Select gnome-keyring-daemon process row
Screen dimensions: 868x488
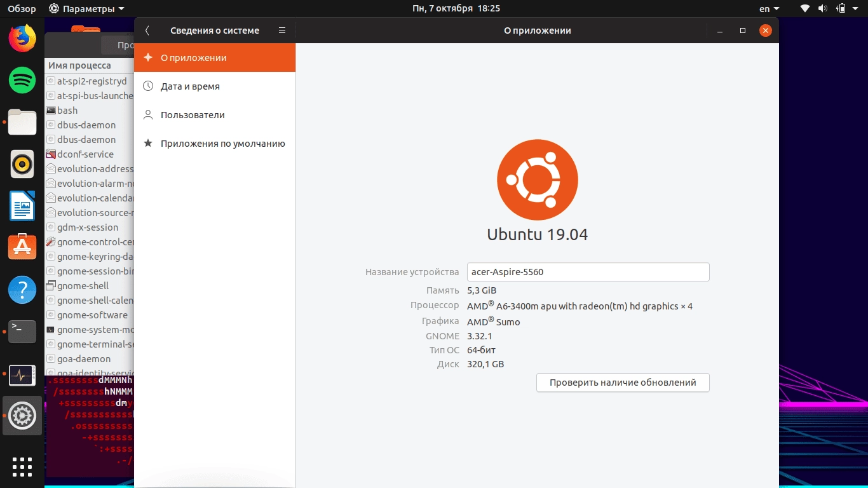[90, 257]
